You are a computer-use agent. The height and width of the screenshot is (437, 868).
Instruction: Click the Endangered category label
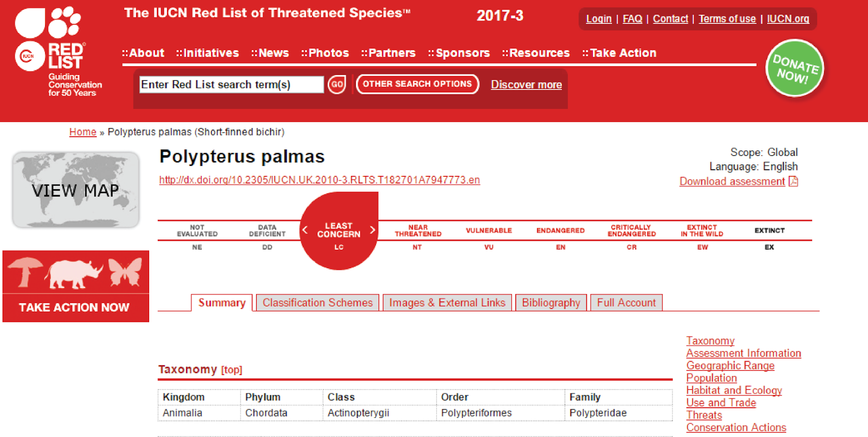click(560, 231)
